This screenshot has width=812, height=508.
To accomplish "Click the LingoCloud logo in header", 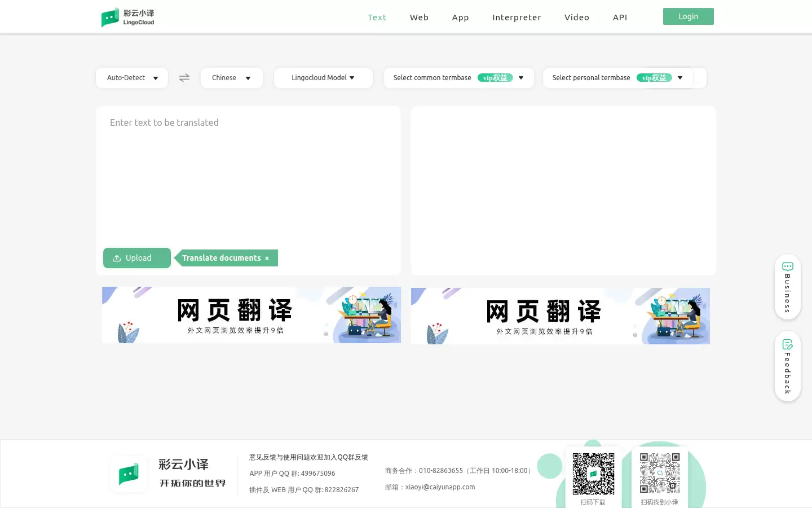I will click(x=127, y=17).
